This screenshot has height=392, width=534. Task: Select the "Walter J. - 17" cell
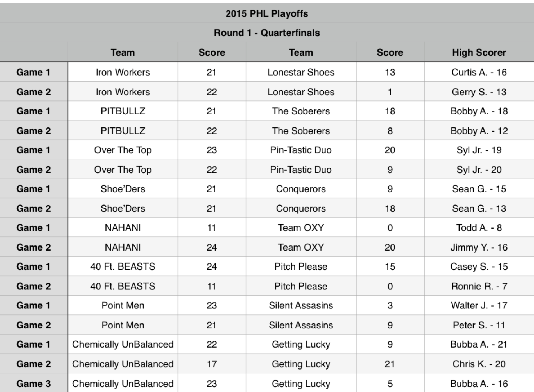coord(479,305)
